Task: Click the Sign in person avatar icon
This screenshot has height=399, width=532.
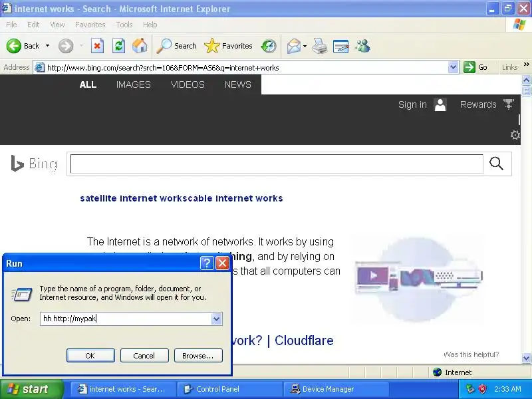Action: (440, 104)
